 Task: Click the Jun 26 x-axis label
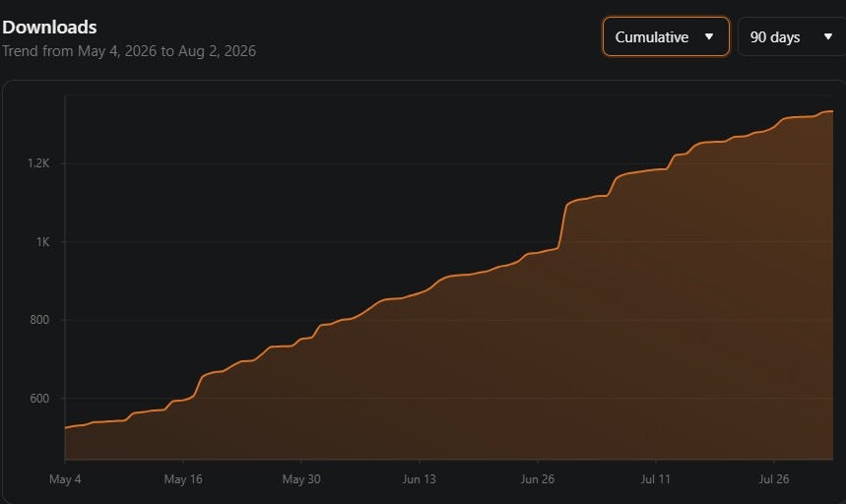[x=538, y=479]
